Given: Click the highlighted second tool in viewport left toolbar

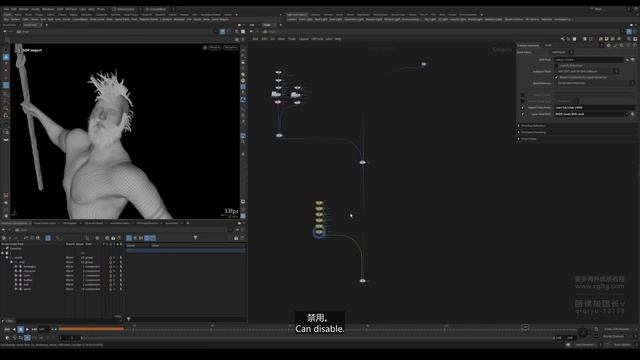Looking at the screenshot, I should point(6,57).
